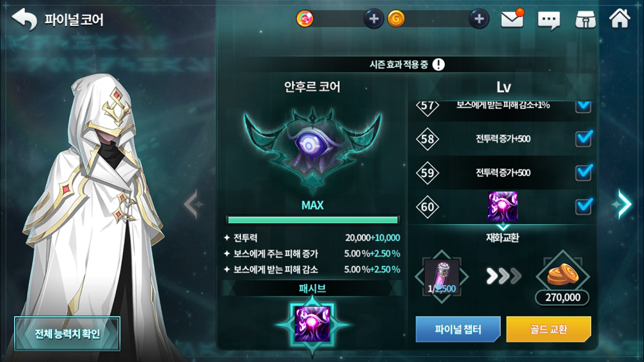Toggle the level 58 checkbox

click(x=584, y=138)
